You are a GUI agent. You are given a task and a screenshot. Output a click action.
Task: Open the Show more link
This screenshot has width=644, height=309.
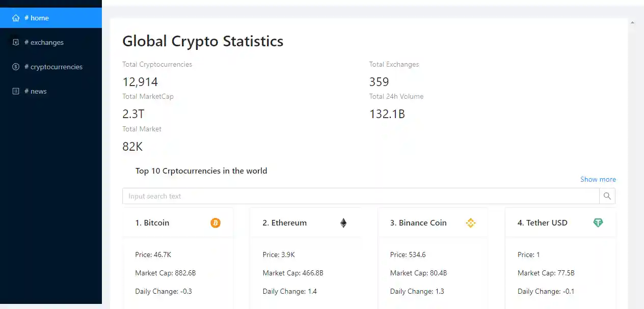tap(598, 179)
